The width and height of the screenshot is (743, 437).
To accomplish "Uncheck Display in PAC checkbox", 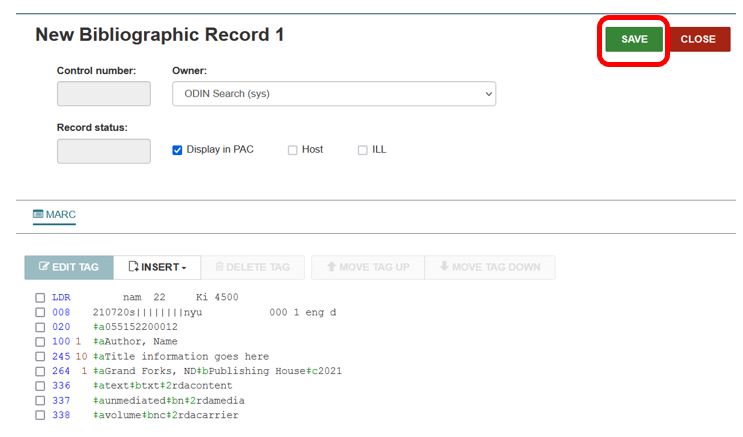I will (x=178, y=150).
